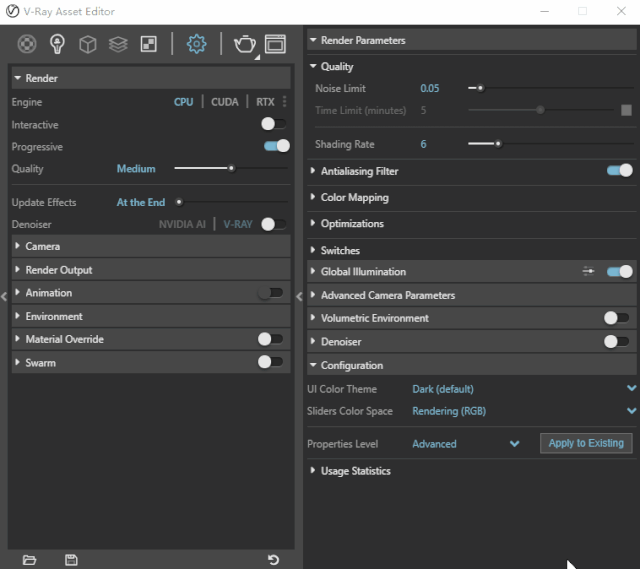Open Sliders Color Space dropdown
This screenshot has width=640, height=569.
click(x=524, y=411)
